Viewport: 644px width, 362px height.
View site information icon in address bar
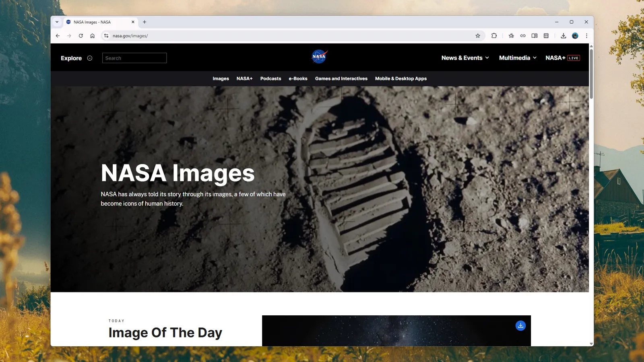click(106, 36)
